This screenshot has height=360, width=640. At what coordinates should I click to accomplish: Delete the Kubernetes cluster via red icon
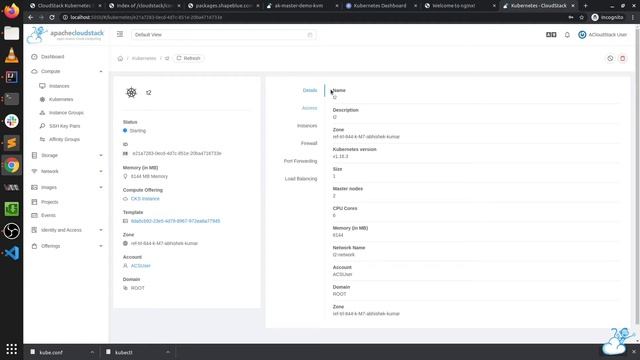(x=622, y=58)
